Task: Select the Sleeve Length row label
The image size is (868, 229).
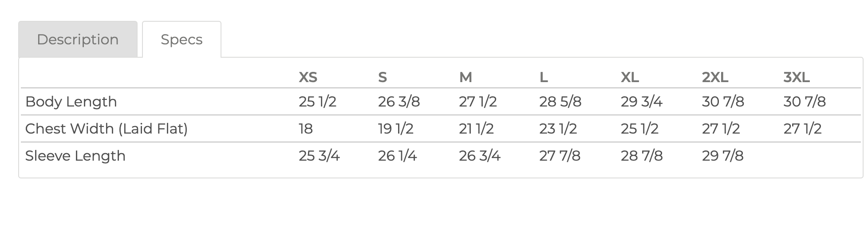Action: pyautogui.click(x=75, y=156)
